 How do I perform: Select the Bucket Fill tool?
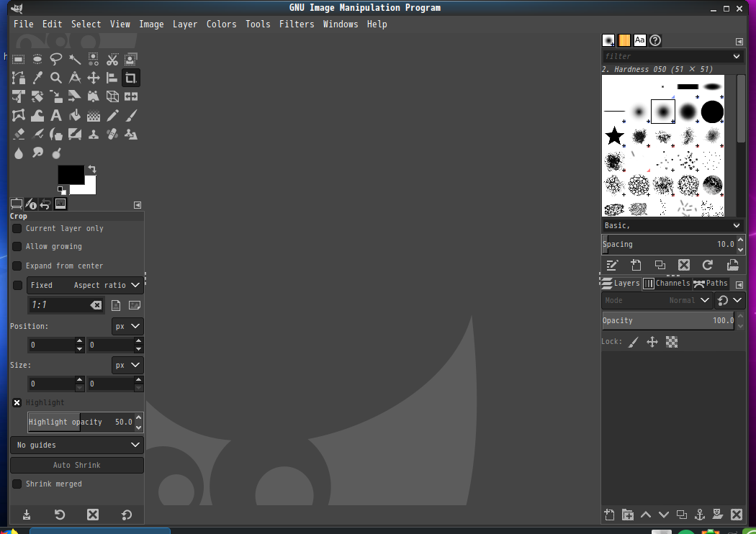75,116
